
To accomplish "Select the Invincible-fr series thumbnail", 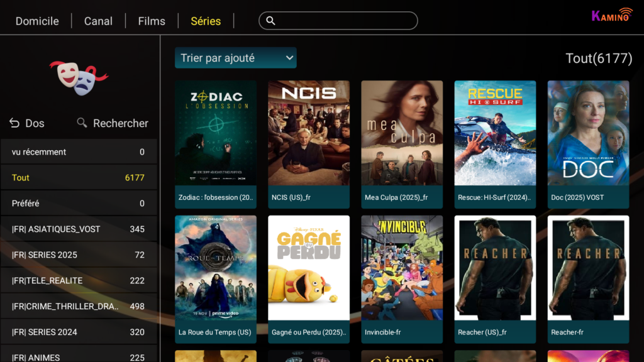I will point(402,279).
